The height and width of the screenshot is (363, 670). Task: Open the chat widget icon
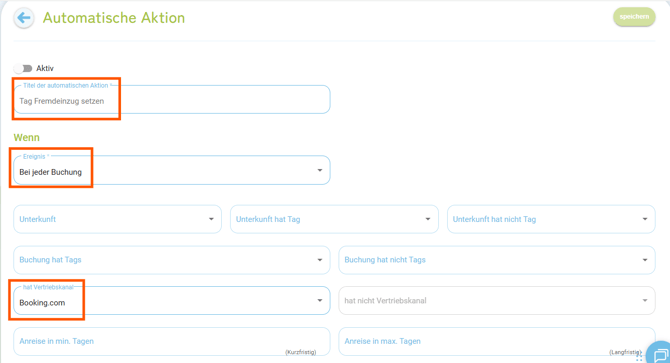(x=659, y=354)
